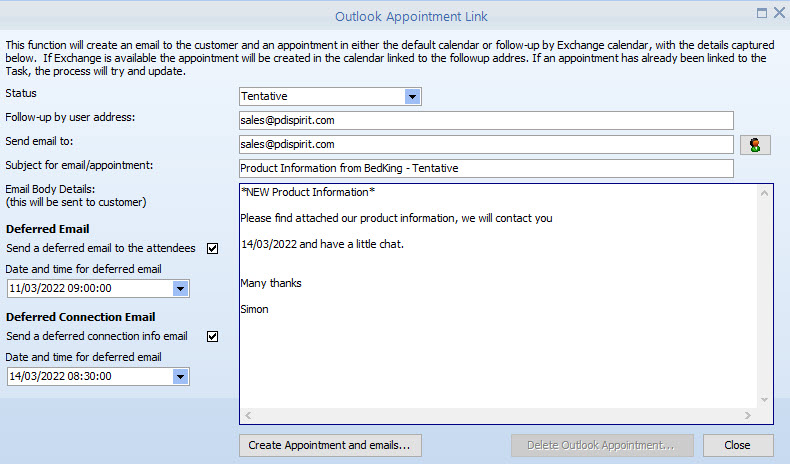790x465 pixels.
Task: Click the 'Please find attached our product information' line
Action: 397,218
